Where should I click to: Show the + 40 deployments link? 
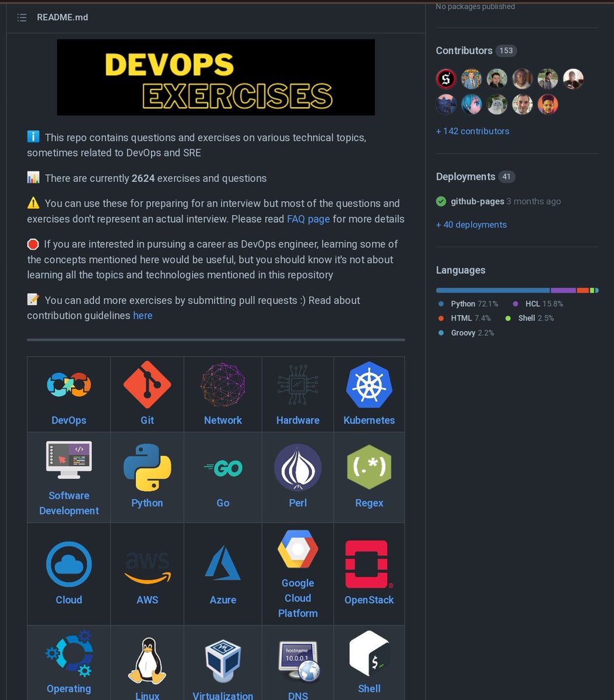[x=471, y=225]
